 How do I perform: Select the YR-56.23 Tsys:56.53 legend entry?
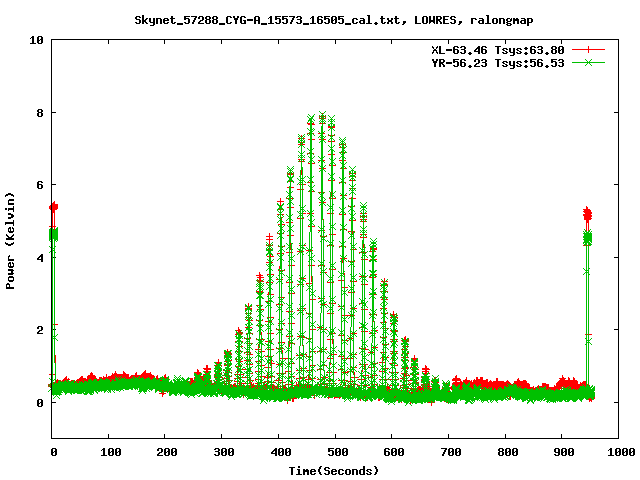click(x=498, y=63)
